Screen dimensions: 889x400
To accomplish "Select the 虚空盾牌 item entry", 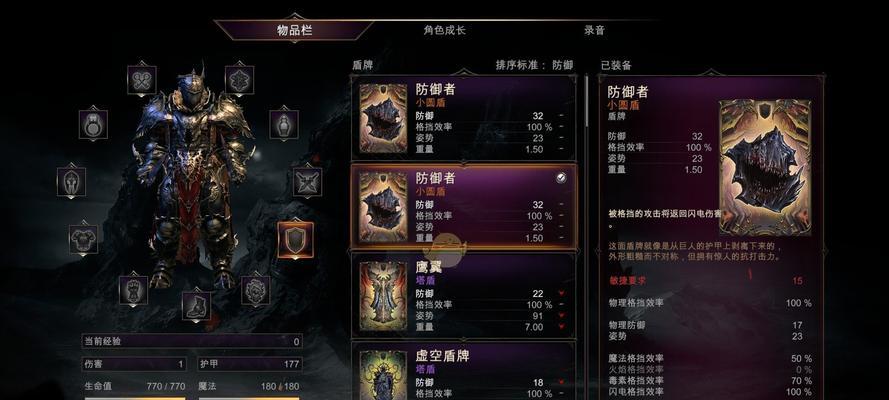I will (x=464, y=370).
